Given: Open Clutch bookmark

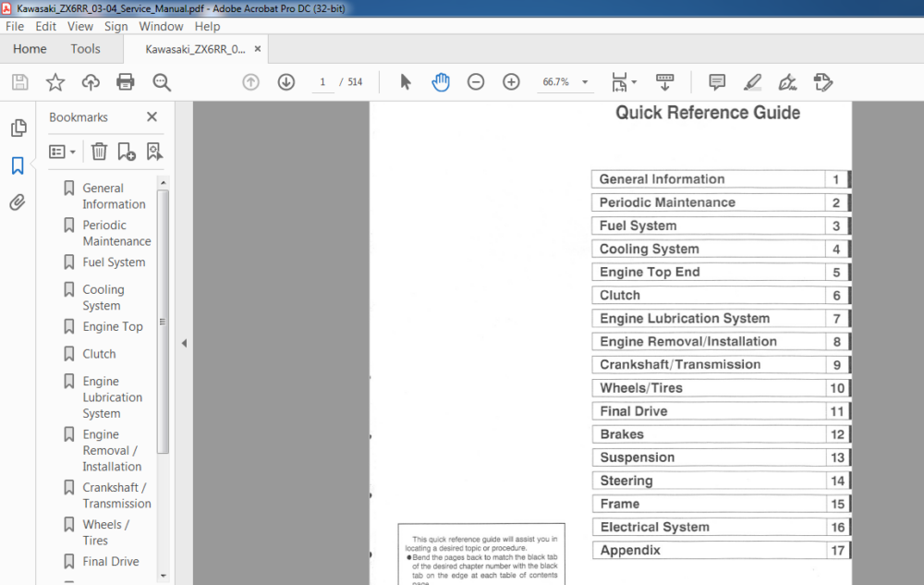Looking at the screenshot, I should [x=99, y=353].
